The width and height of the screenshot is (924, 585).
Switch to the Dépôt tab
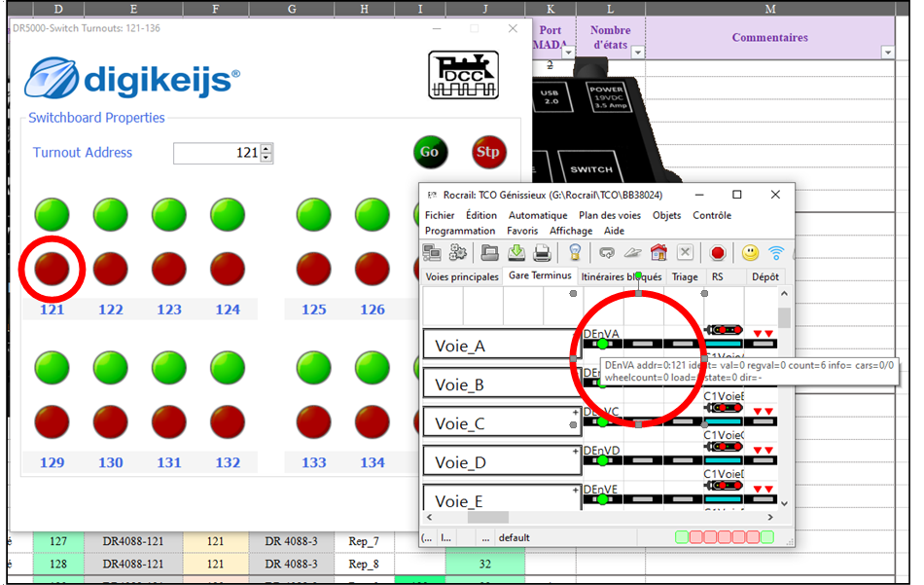764,276
